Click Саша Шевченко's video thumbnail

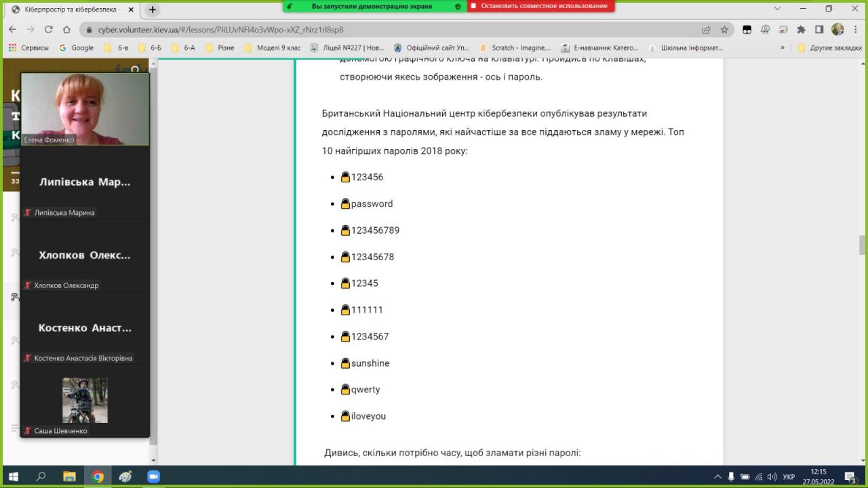85,400
